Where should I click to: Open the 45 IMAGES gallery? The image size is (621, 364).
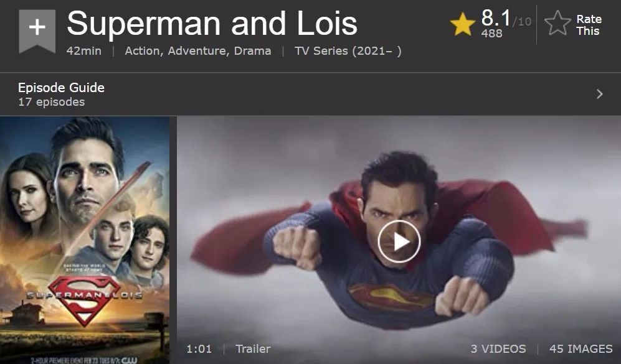(x=581, y=348)
